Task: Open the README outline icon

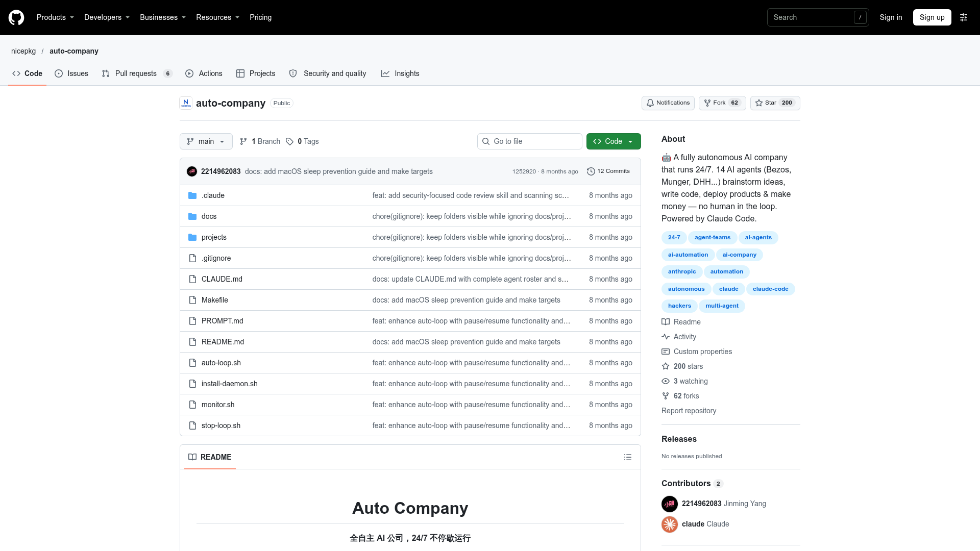Action: click(x=628, y=457)
